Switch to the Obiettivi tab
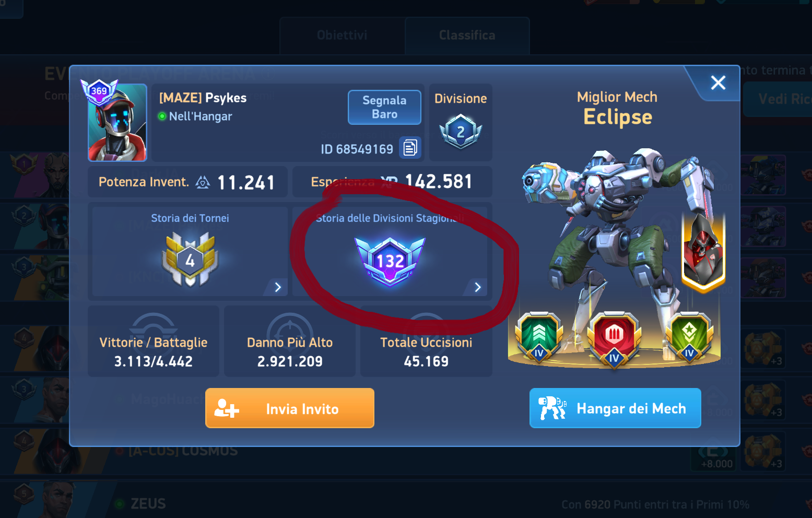 (342, 36)
